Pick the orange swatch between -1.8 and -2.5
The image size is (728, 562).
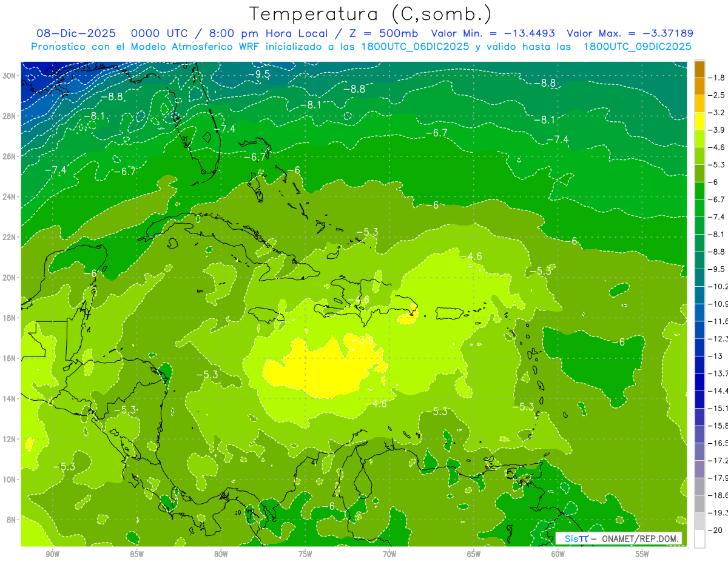tap(699, 86)
